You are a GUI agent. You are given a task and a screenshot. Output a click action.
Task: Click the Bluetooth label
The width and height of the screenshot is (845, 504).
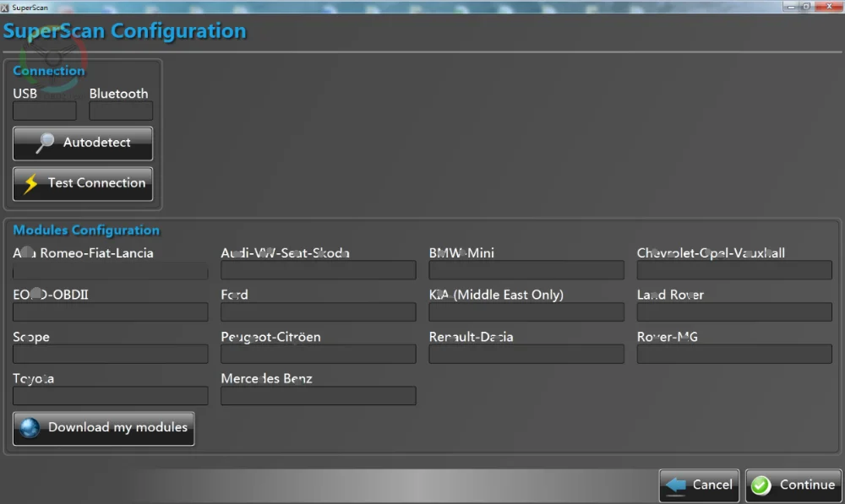118,94
